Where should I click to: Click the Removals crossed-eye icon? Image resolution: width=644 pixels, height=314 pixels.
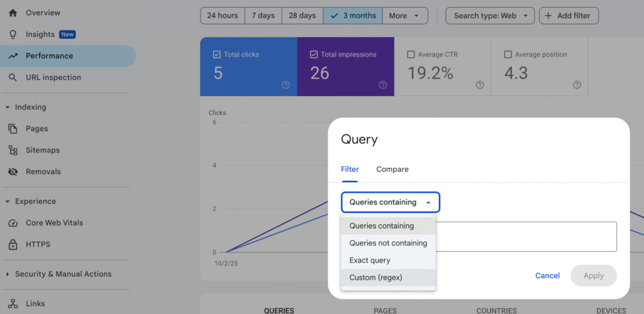tap(13, 171)
